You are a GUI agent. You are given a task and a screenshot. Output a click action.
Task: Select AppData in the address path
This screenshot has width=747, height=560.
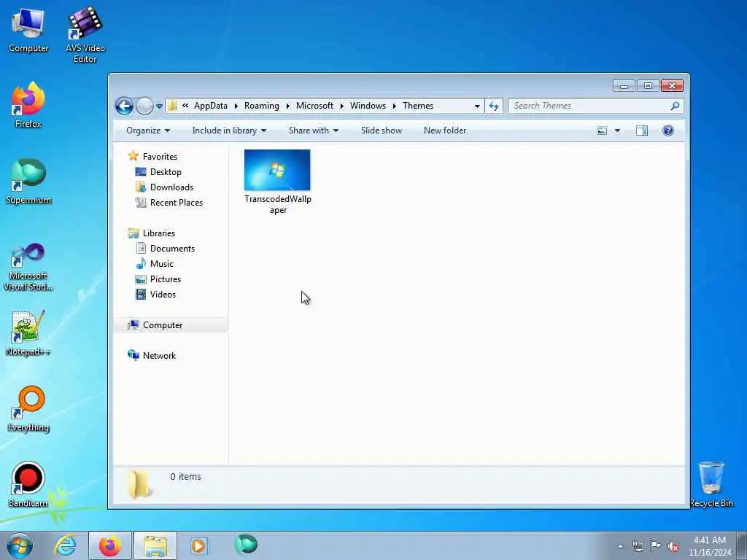click(211, 106)
